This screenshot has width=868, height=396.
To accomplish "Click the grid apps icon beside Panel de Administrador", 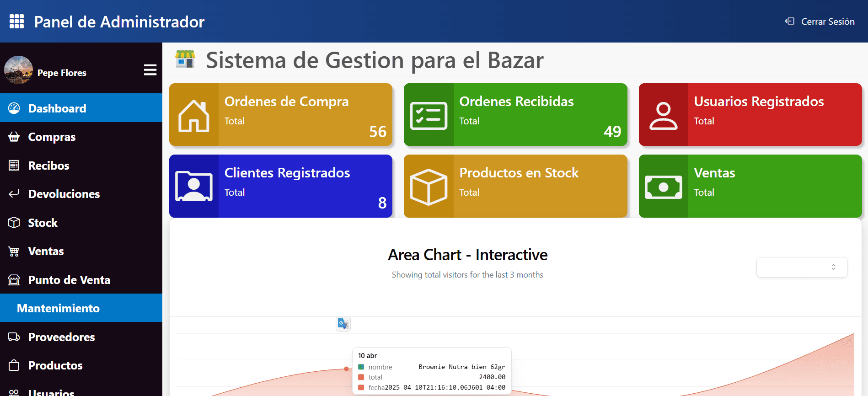I will tap(17, 21).
